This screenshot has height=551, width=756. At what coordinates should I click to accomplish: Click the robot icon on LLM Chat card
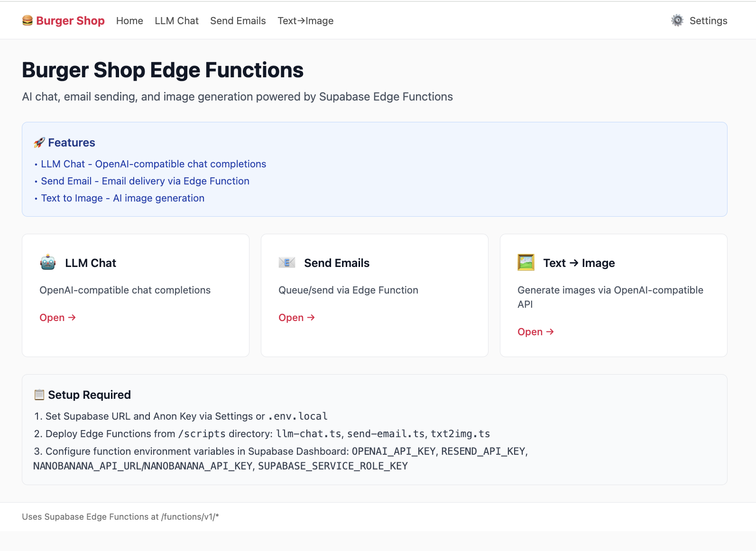(x=48, y=263)
